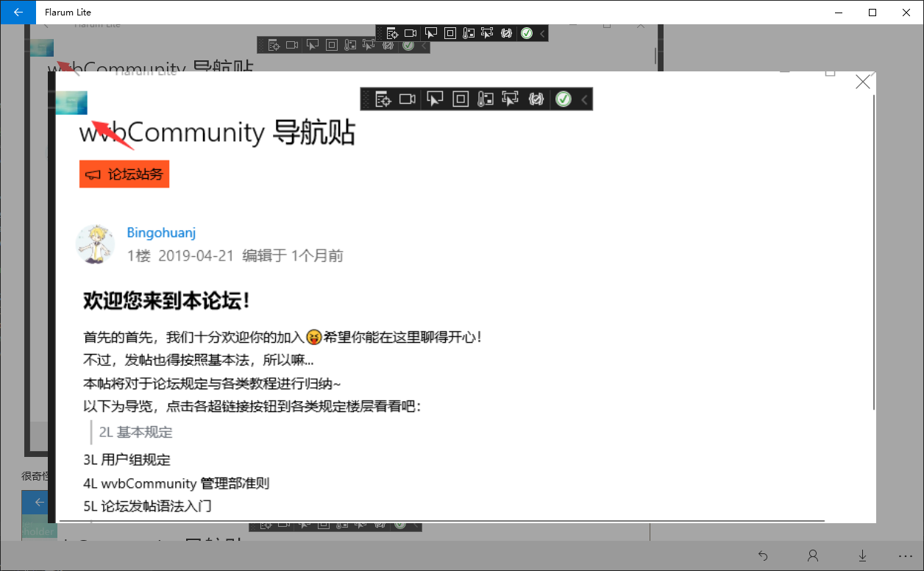This screenshot has width=924, height=571.
Task: Open Live Visual Tree from topmost debug toolbar
Action: 393,33
